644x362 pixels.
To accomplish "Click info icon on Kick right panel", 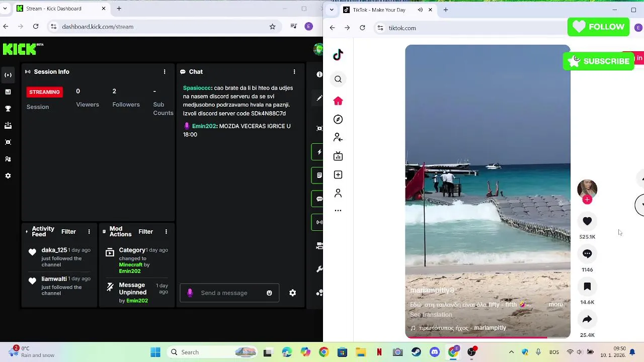I will pos(319,74).
